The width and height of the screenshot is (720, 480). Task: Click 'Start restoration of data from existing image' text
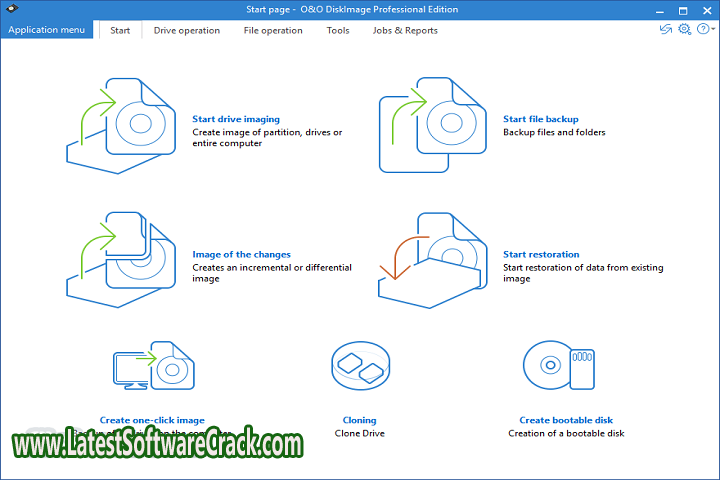[x=583, y=273]
